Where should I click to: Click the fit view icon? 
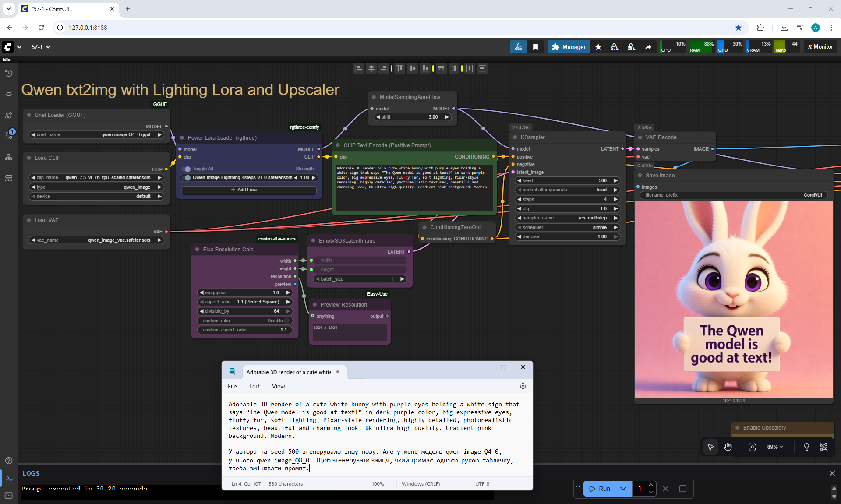pyautogui.click(x=752, y=447)
